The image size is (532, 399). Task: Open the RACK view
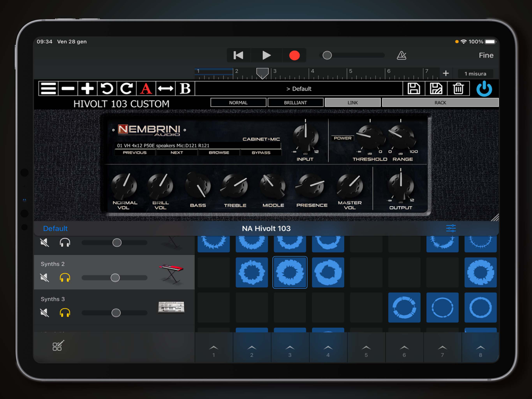coord(440,103)
